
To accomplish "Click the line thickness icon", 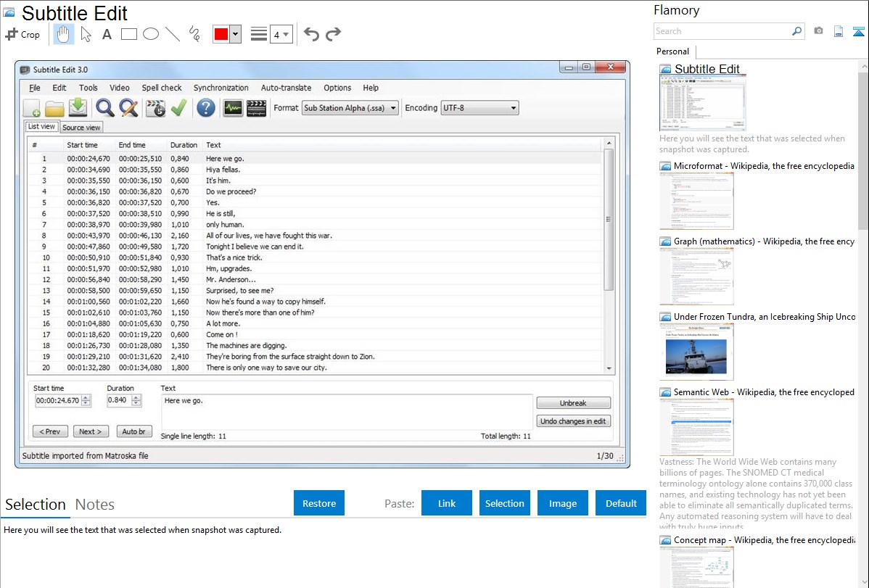I will pos(259,34).
